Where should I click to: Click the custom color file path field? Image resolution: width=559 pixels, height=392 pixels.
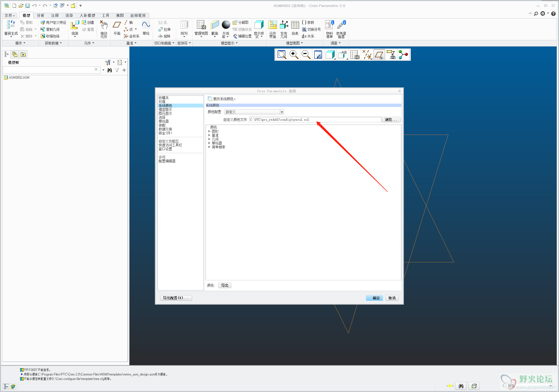click(x=315, y=120)
